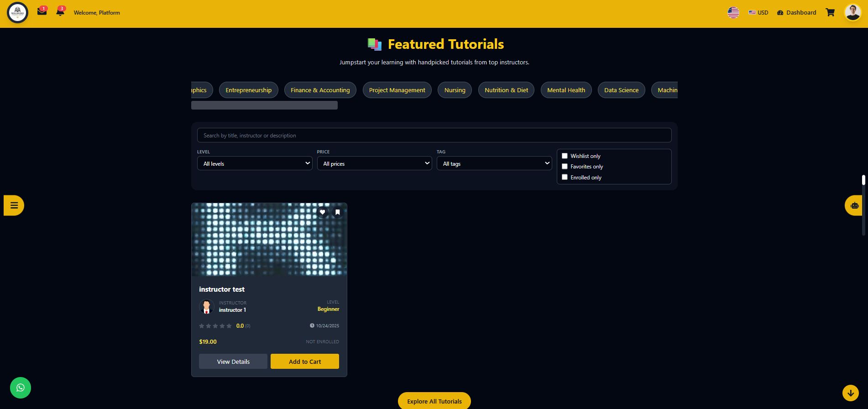
Task: Click the page vertical scrollbar thumb
Action: [x=863, y=180]
